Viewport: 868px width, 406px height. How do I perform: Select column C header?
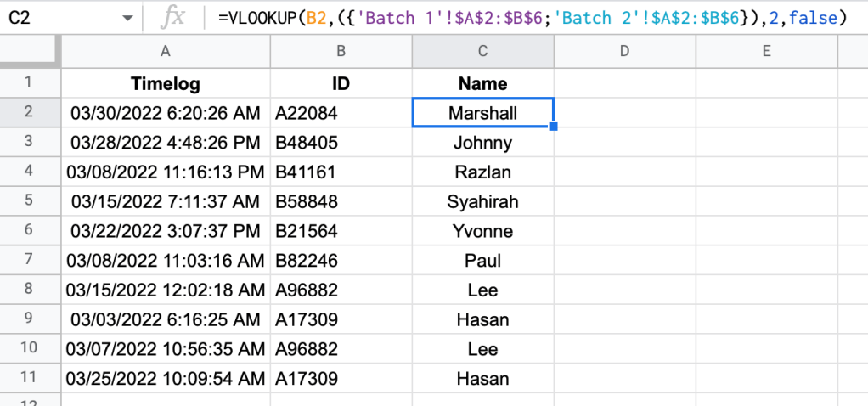click(x=482, y=52)
